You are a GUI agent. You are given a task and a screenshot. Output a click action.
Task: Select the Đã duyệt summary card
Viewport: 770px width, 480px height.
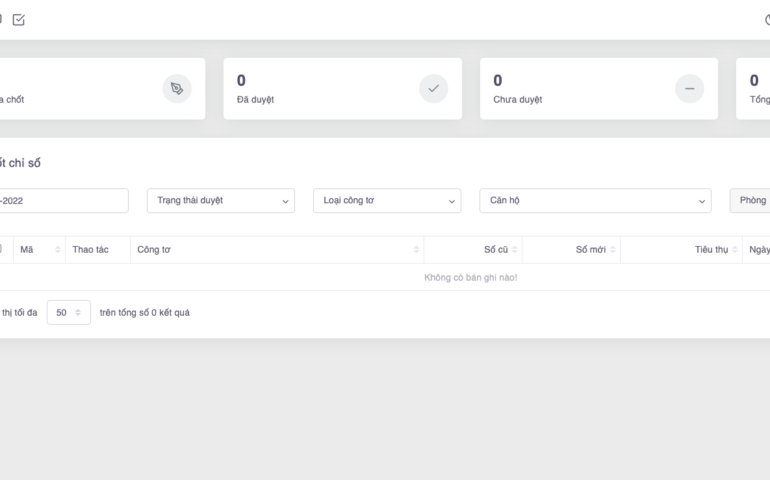(x=342, y=89)
